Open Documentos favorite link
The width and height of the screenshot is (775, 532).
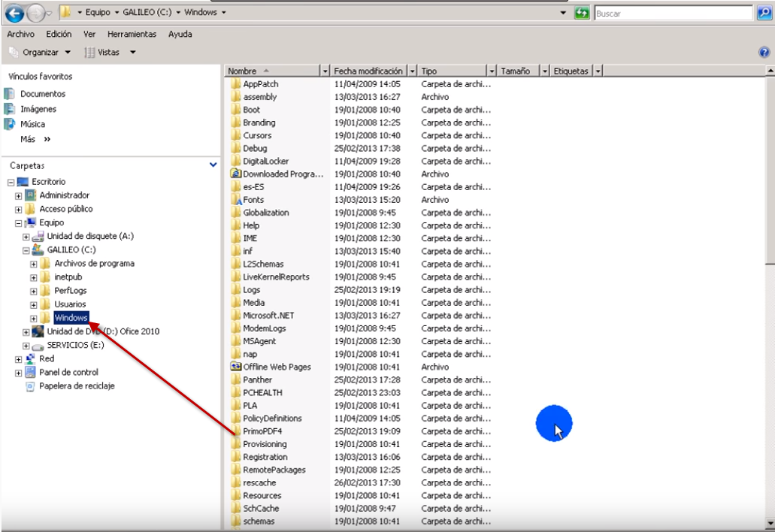click(42, 94)
